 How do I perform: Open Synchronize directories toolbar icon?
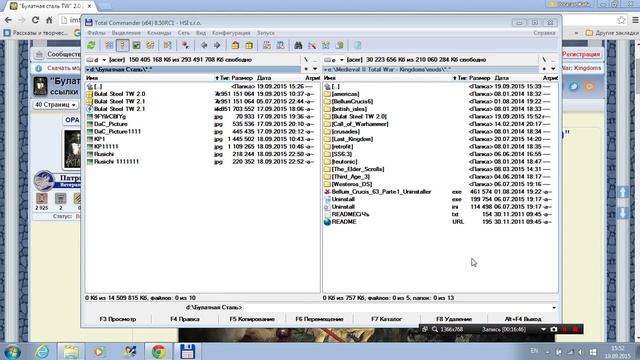(326, 45)
